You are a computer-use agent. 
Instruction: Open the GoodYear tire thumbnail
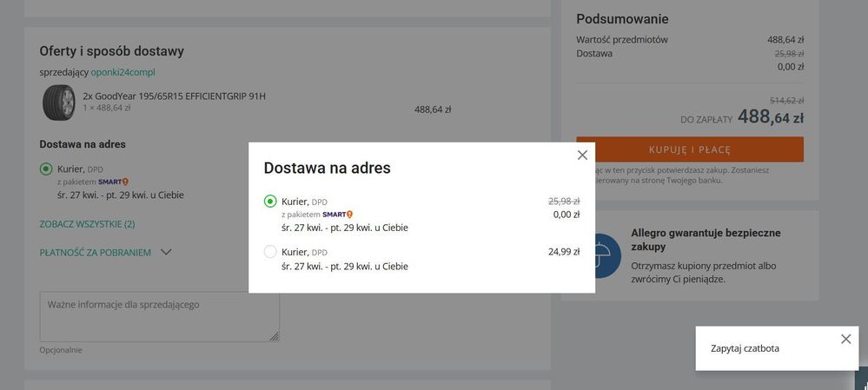pos(59,102)
